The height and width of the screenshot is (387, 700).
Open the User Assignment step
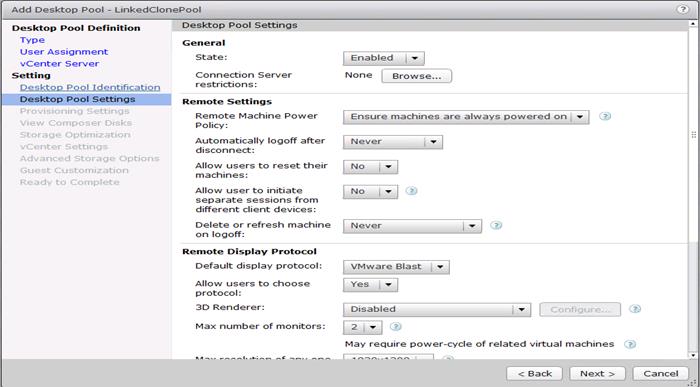click(64, 52)
